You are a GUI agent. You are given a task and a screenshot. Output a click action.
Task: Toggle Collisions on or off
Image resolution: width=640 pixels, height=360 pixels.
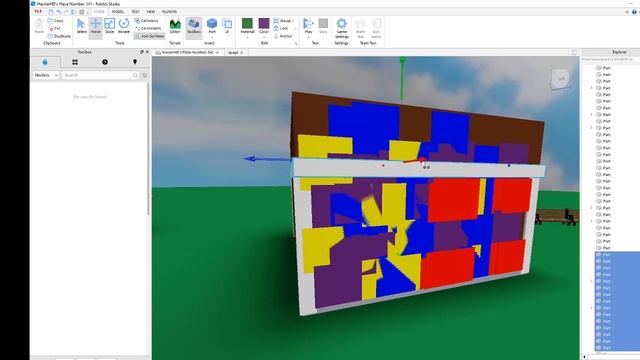click(147, 20)
